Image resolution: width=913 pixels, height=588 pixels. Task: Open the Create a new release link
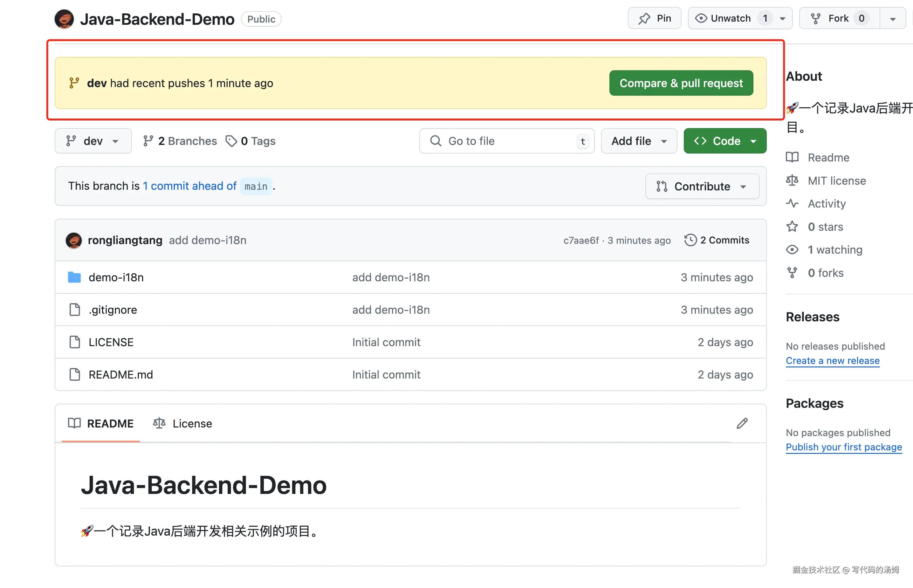click(833, 360)
